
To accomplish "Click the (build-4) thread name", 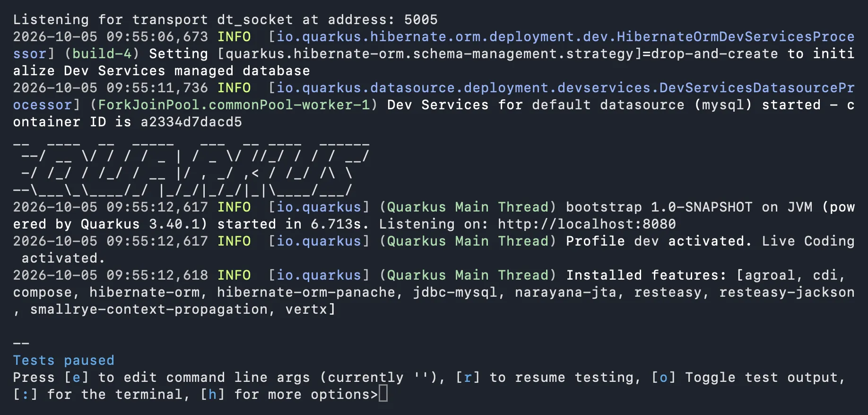I will pos(102,53).
